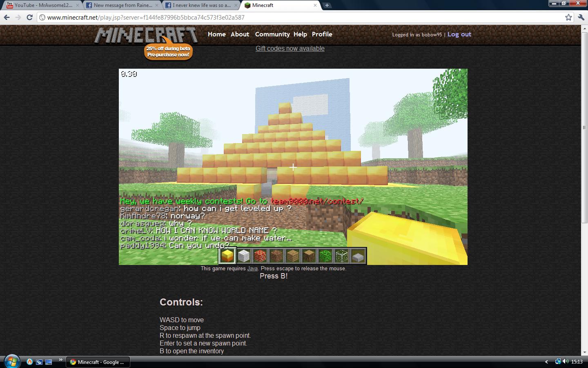Click the gerardcregan chat message
The height and width of the screenshot is (368, 588).
click(206, 209)
